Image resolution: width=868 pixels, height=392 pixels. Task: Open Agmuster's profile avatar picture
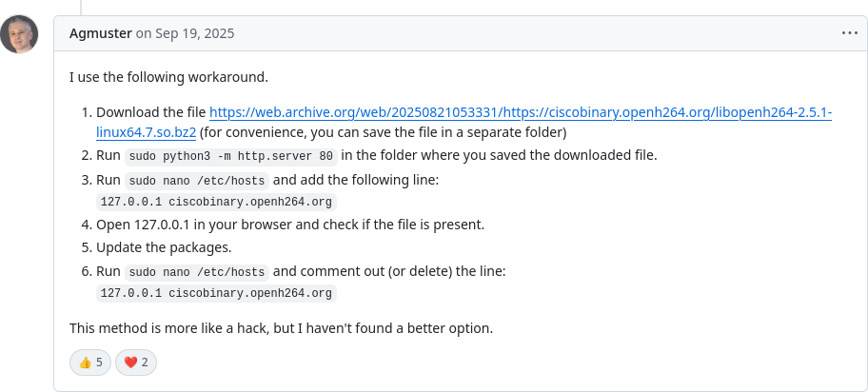click(19, 33)
